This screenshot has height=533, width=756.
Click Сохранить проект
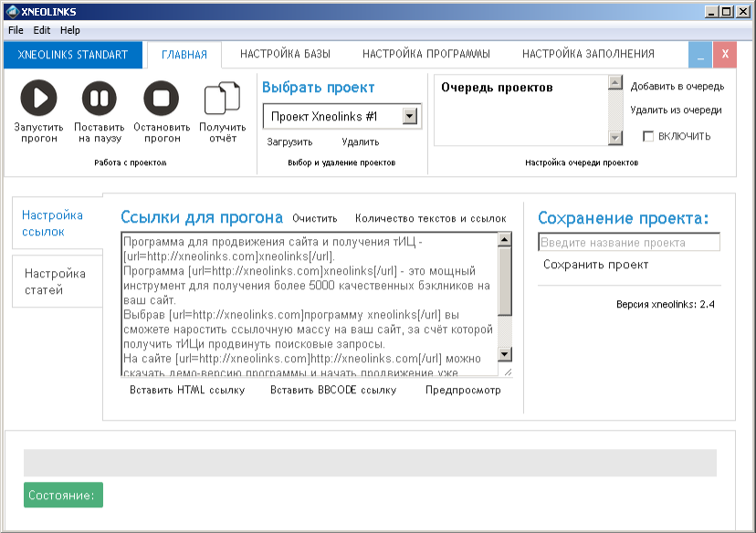(595, 265)
